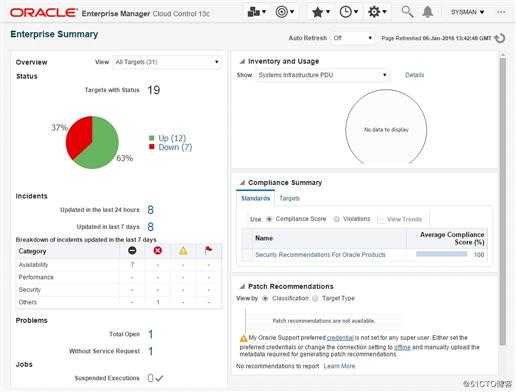Click the compliance score value 100
The width and height of the screenshot is (516, 392).
click(x=479, y=255)
